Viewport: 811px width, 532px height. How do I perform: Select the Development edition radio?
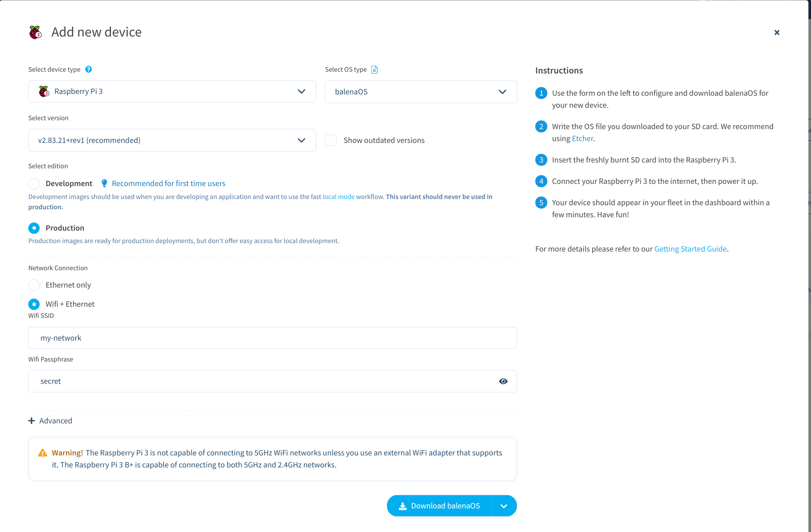tap(34, 183)
